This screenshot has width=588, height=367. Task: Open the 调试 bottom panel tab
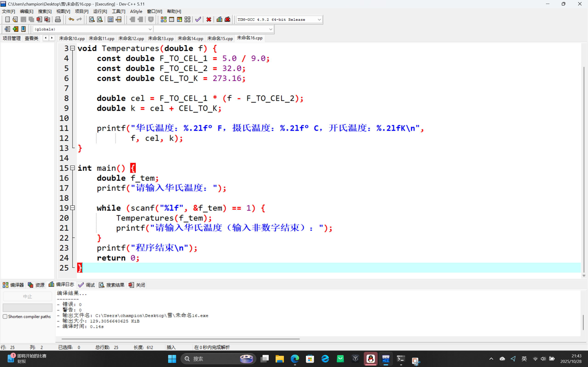(x=87, y=285)
